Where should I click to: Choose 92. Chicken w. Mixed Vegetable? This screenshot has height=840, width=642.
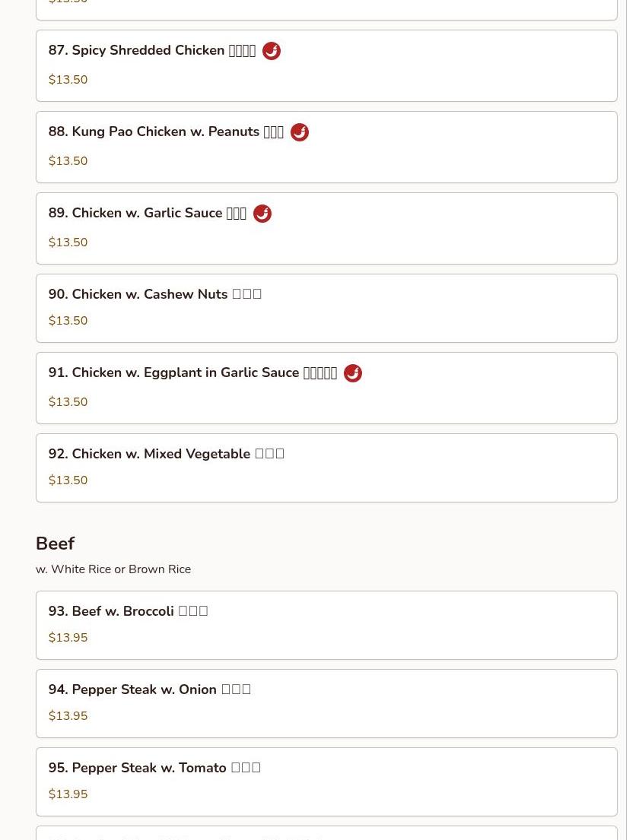[326, 468]
